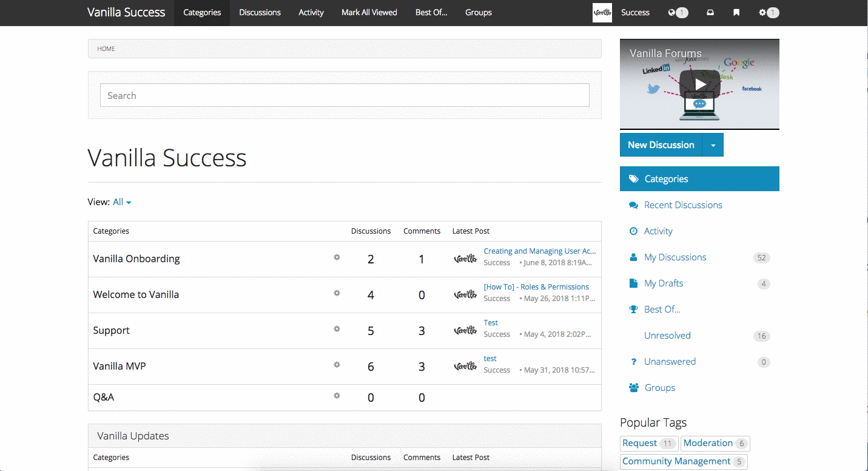Open the Vanilla MVP category
This screenshot has height=471, width=868.
[x=119, y=366]
